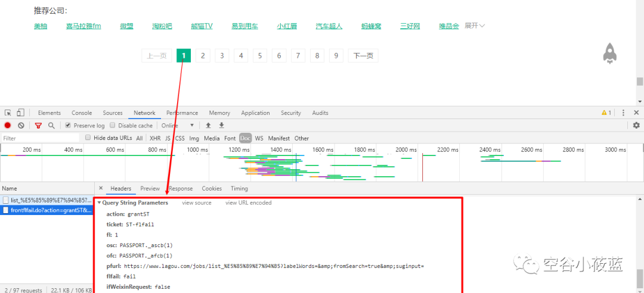This screenshot has height=293, width=644.
Task: Check the Hide data URLs checkbox
Action: click(88, 138)
